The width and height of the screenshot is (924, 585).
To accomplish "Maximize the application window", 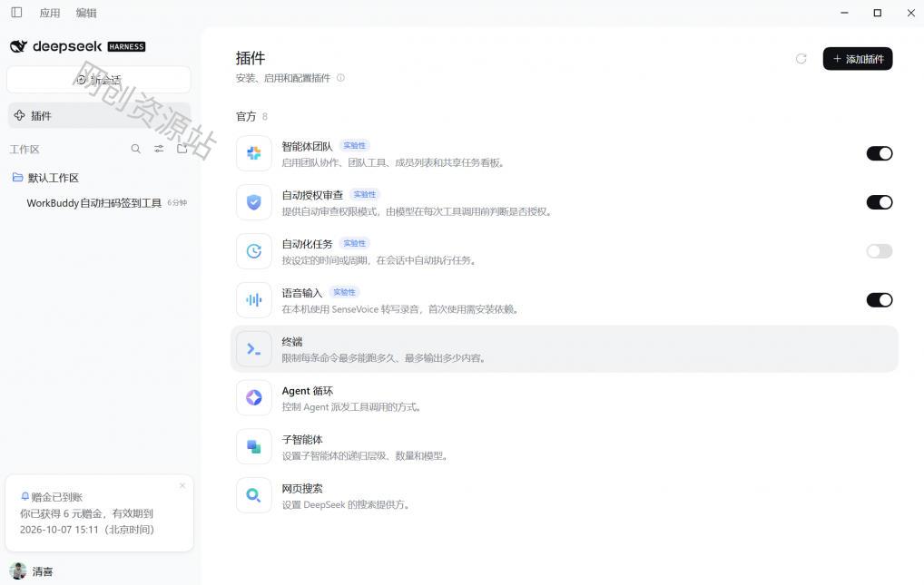I will pos(878,13).
